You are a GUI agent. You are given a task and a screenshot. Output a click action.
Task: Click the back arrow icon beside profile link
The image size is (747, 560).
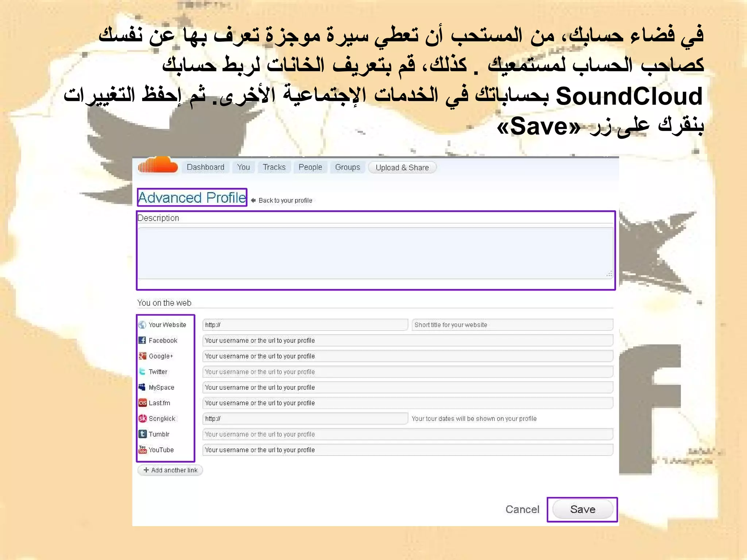coord(253,200)
